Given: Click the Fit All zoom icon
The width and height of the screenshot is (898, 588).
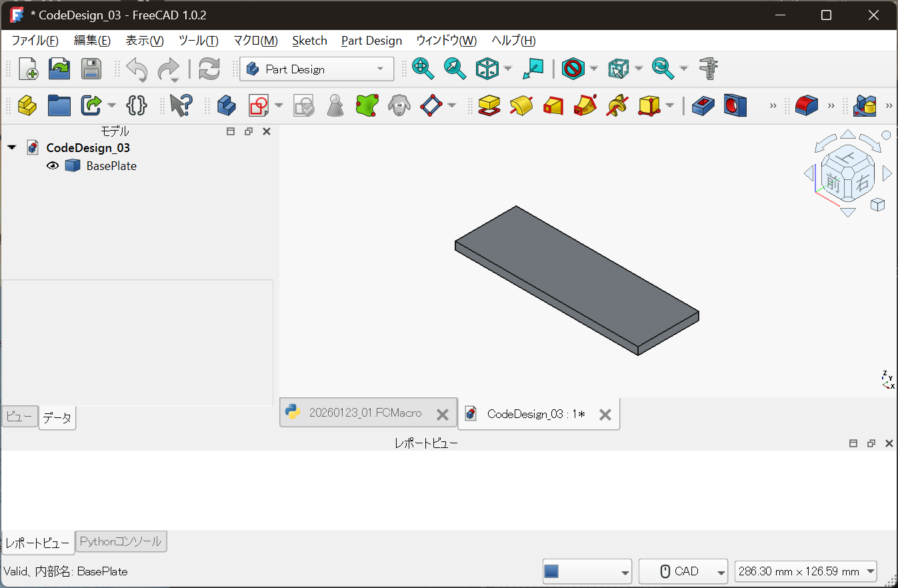Looking at the screenshot, I should [x=423, y=69].
